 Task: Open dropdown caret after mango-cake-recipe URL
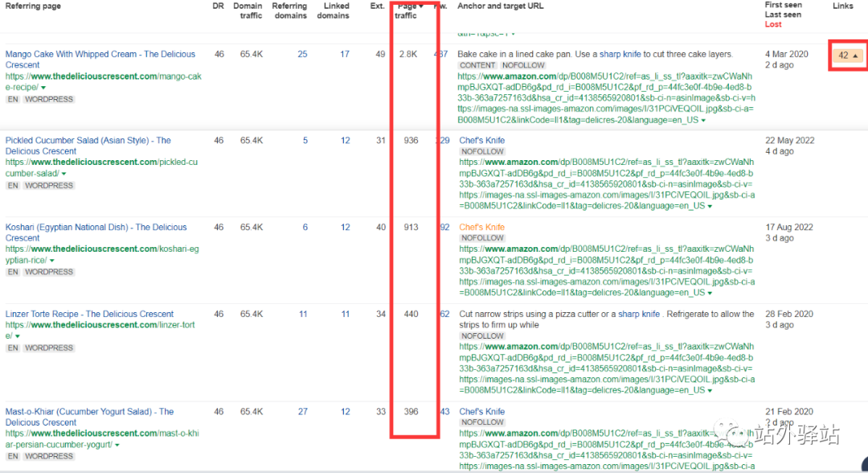tap(43, 88)
